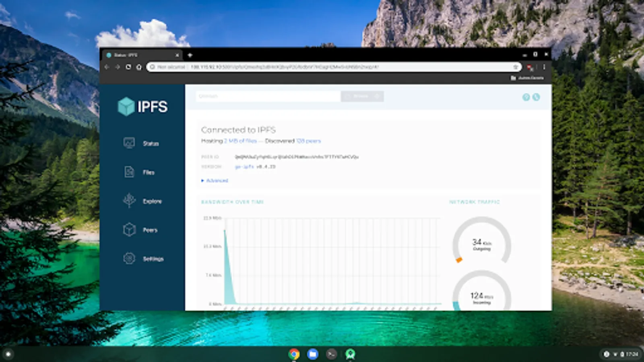
Task: Click the Peer ID hash value
Action: pyautogui.click(x=297, y=157)
